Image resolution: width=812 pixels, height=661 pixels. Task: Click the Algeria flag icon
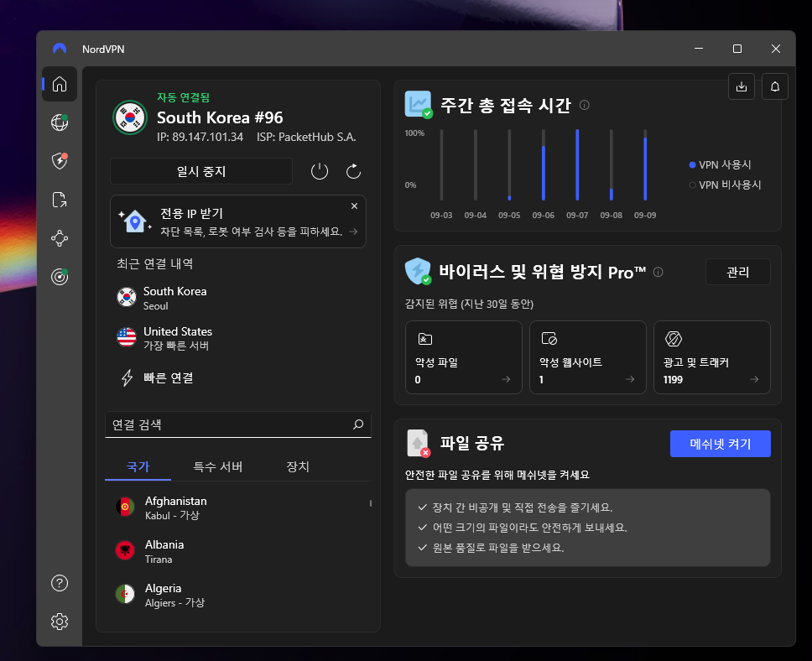[x=125, y=594]
